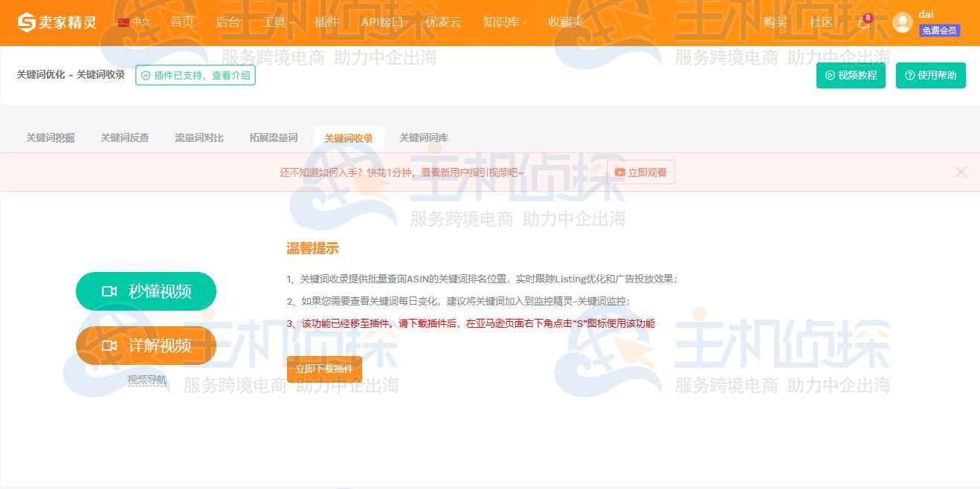Viewport: 980px width, 489px height.
Task: Click the camera icon on 秒懂视频
Action: [109, 291]
